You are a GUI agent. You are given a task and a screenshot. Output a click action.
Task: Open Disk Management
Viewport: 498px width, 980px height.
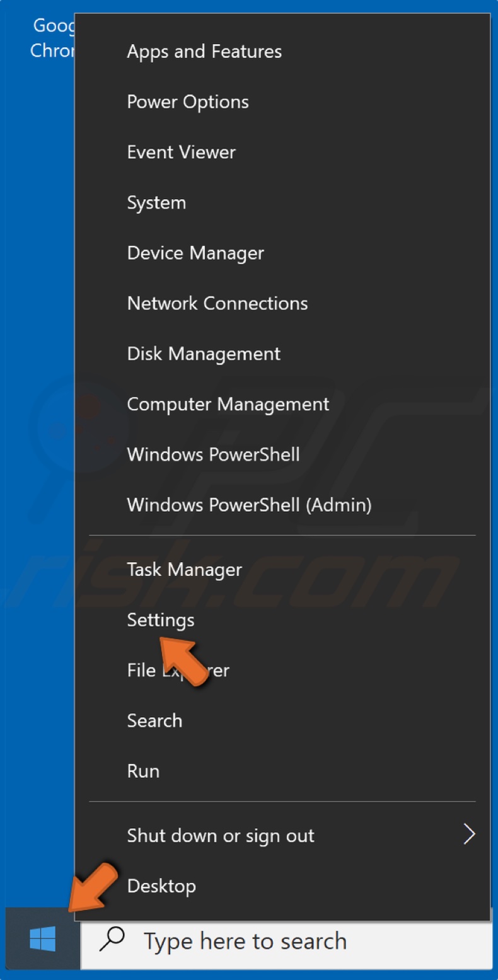[204, 354]
